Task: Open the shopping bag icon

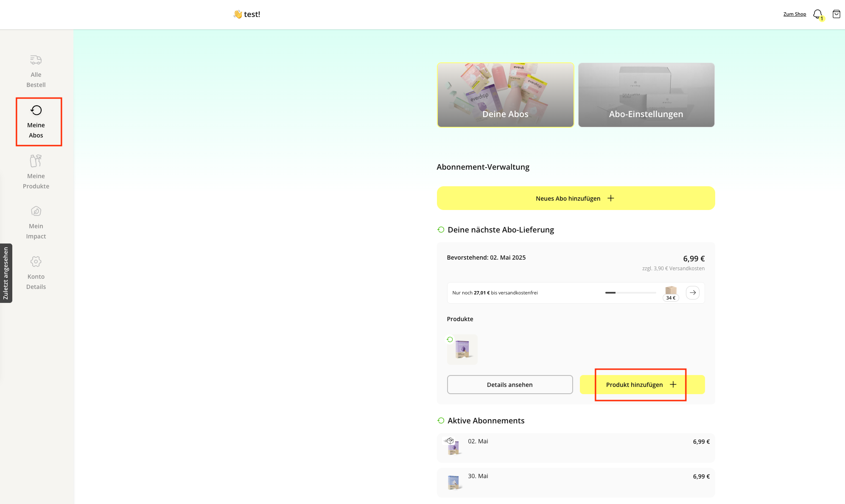Action: pos(836,14)
